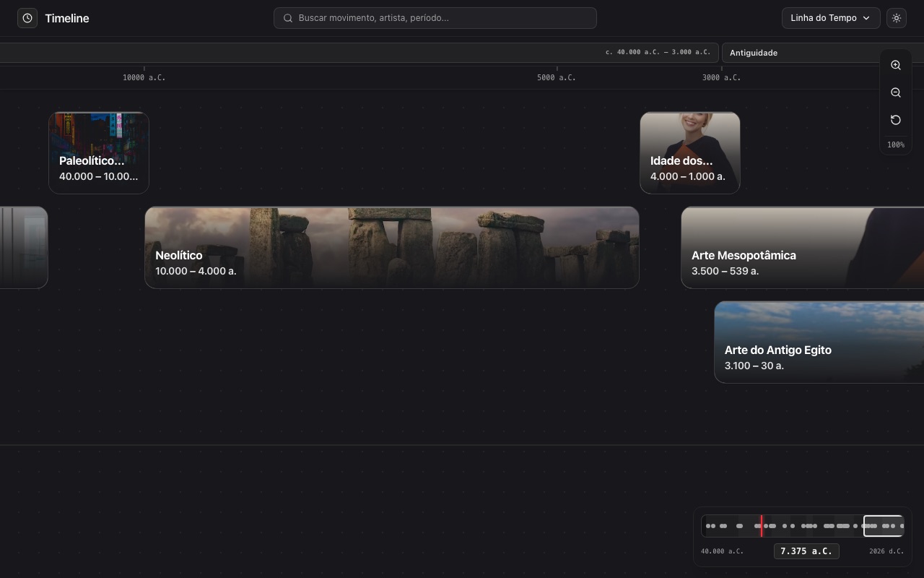This screenshot has width=924, height=578.
Task: Select the era band labeled c. 40.000 a.C. – 3.000 a.C.
Action: tap(359, 53)
